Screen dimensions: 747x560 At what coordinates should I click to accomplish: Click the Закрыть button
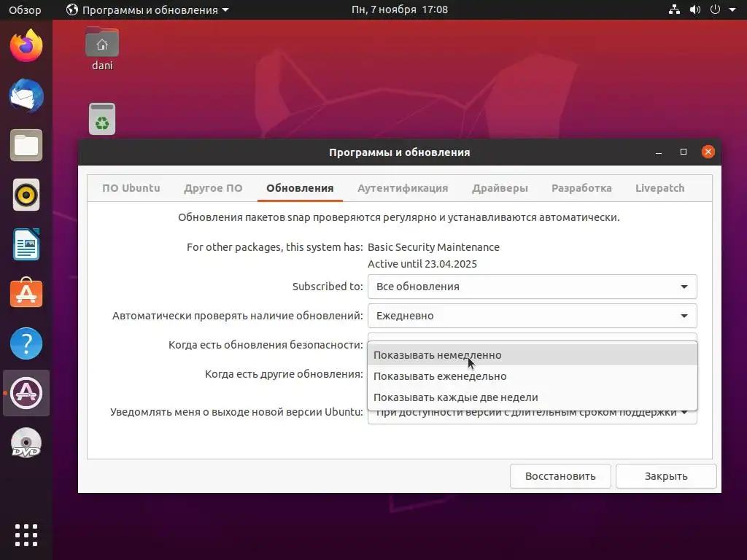tap(666, 476)
